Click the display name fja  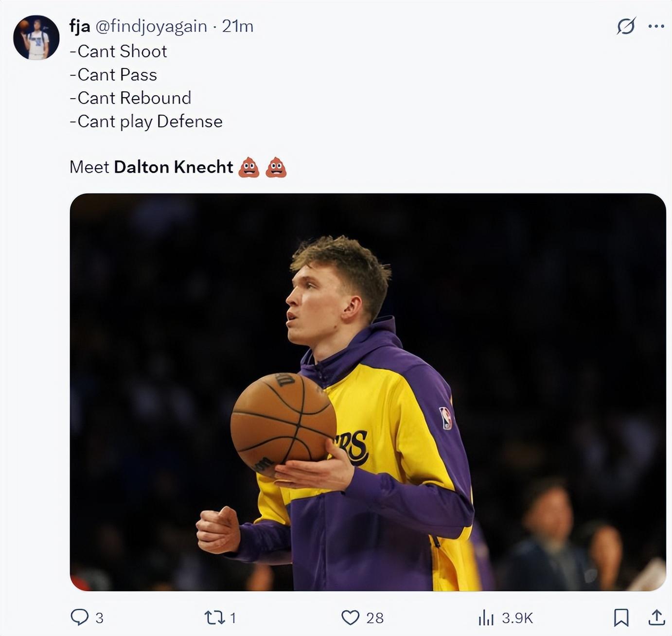[80, 26]
